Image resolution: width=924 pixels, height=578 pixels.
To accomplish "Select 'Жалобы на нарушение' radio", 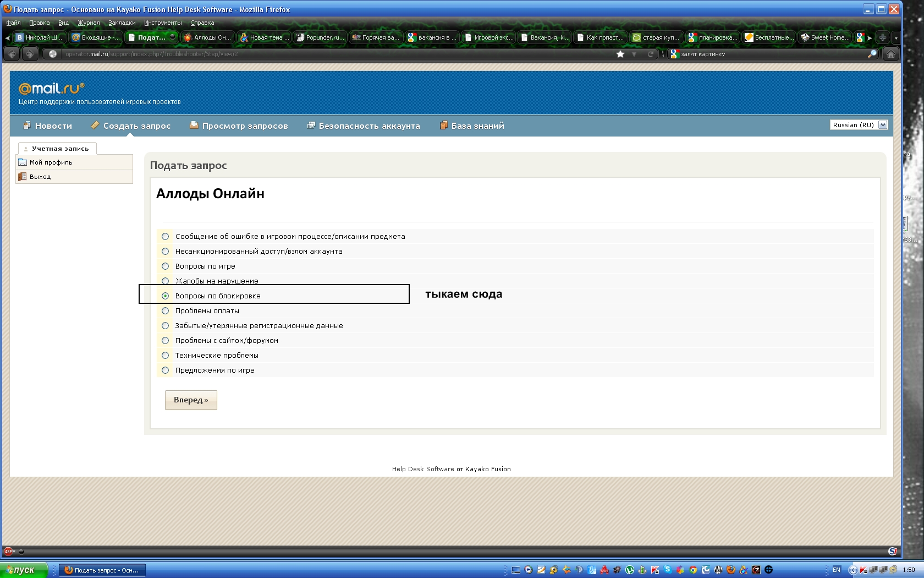I will 165,281.
